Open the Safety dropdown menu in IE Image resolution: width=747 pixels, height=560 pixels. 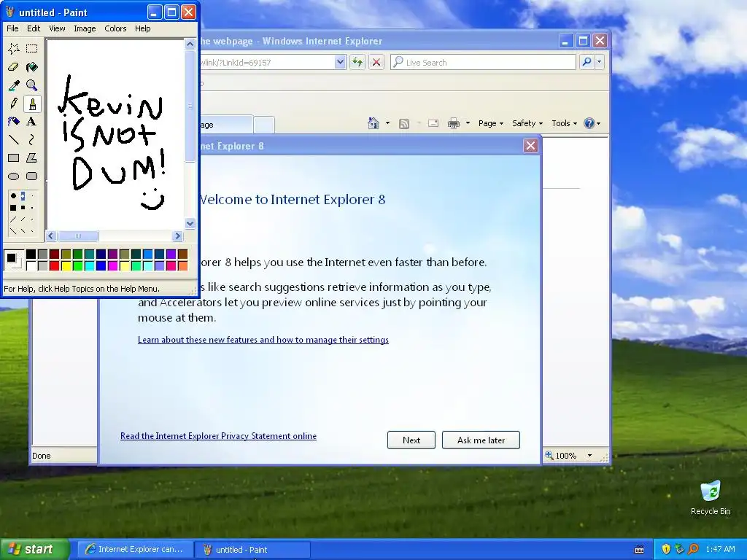[x=527, y=123]
